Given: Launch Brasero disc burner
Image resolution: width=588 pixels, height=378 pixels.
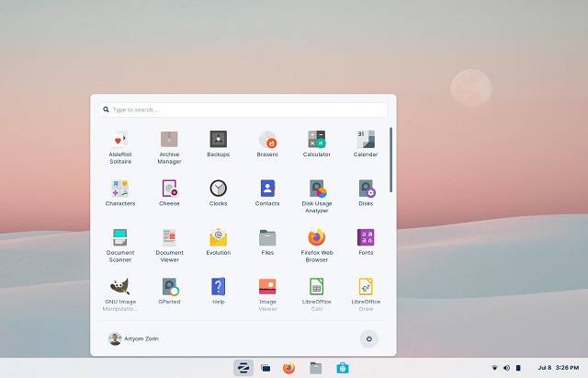Looking at the screenshot, I should click(x=267, y=143).
